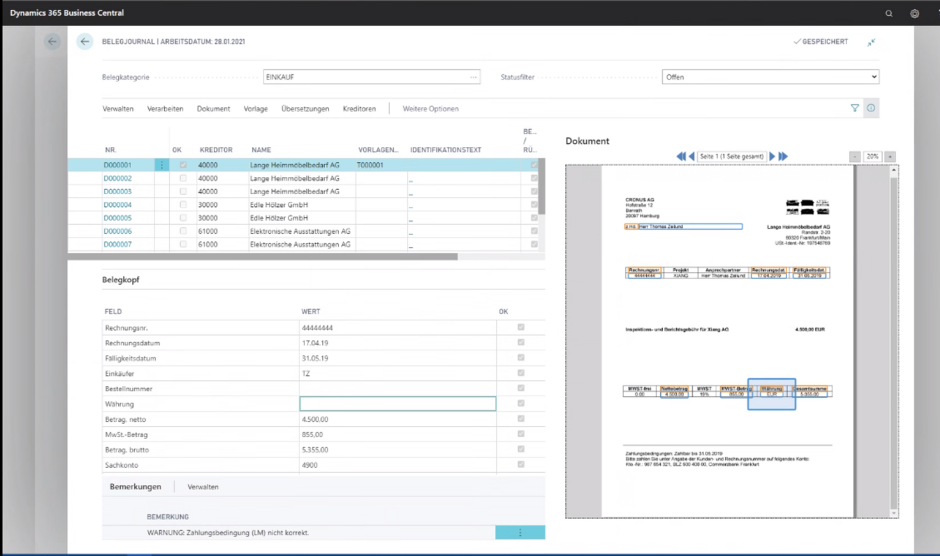This screenshot has height=556, width=940.
Task: Zoom in the document preview
Action: [890, 157]
